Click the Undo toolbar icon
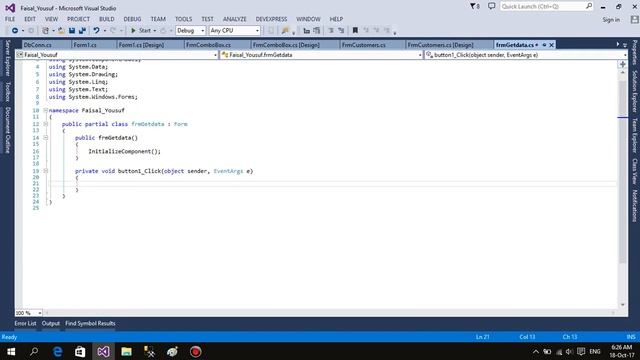 coord(96,31)
